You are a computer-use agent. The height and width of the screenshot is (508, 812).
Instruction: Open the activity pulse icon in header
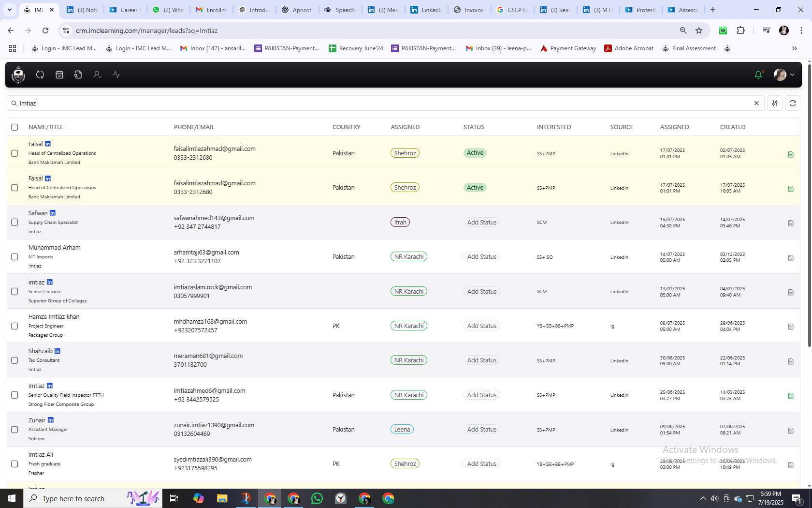pos(116,75)
